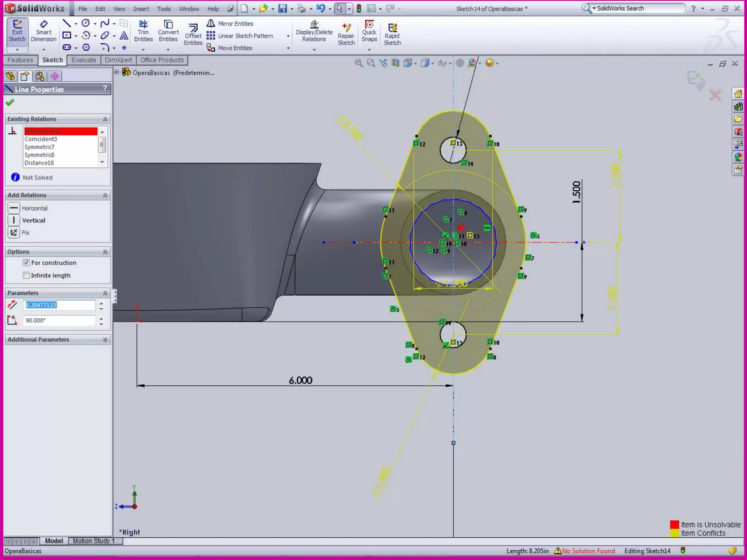This screenshot has width=747, height=560.
Task: Click the Smart Dimension tool
Action: point(43,31)
